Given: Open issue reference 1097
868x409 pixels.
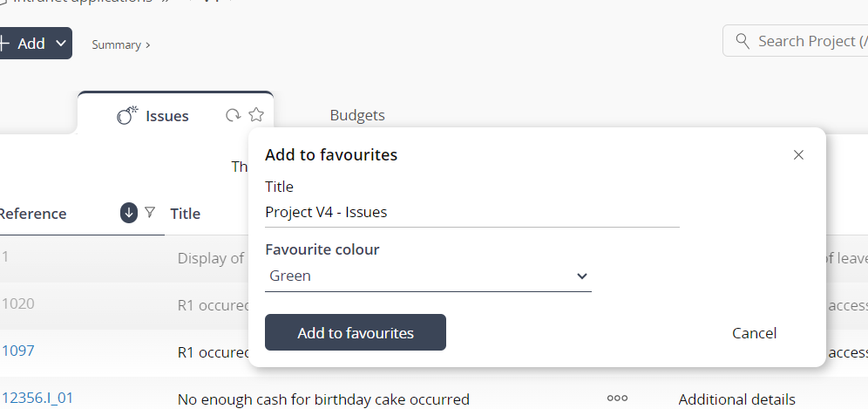Looking at the screenshot, I should coord(17,351).
